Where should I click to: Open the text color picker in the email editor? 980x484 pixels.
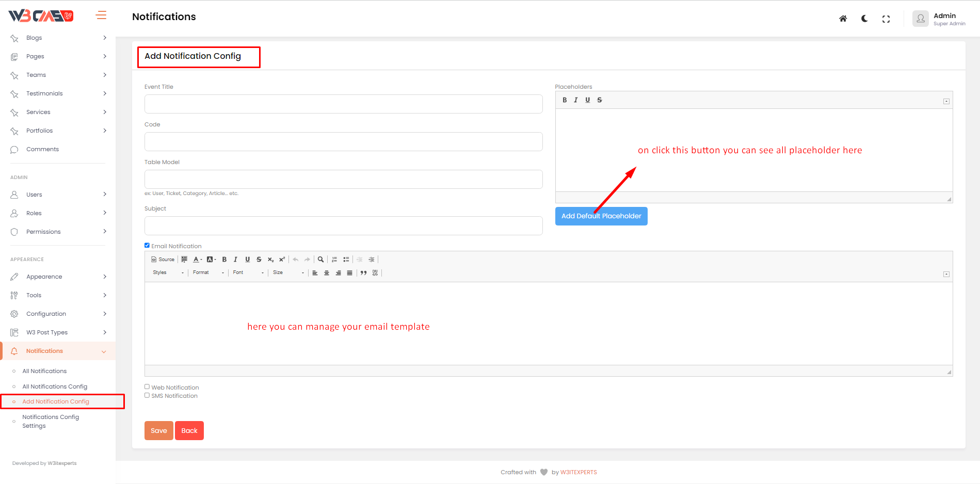pyautogui.click(x=197, y=260)
